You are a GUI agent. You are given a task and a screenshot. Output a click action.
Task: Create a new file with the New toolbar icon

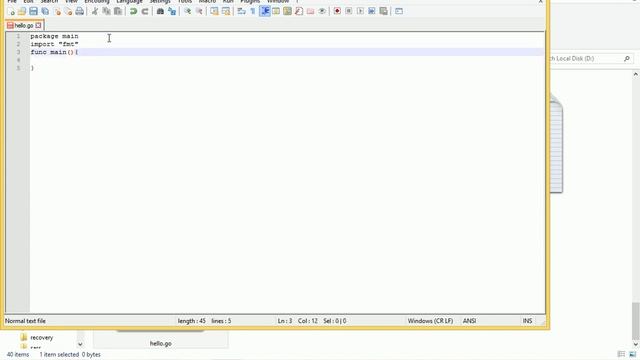11,11
